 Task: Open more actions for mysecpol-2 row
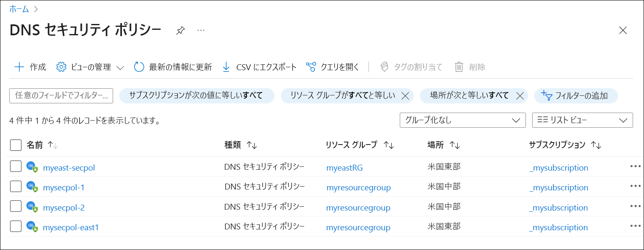click(635, 206)
